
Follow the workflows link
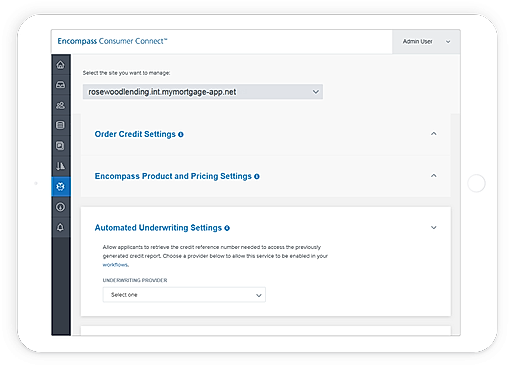tap(115, 265)
